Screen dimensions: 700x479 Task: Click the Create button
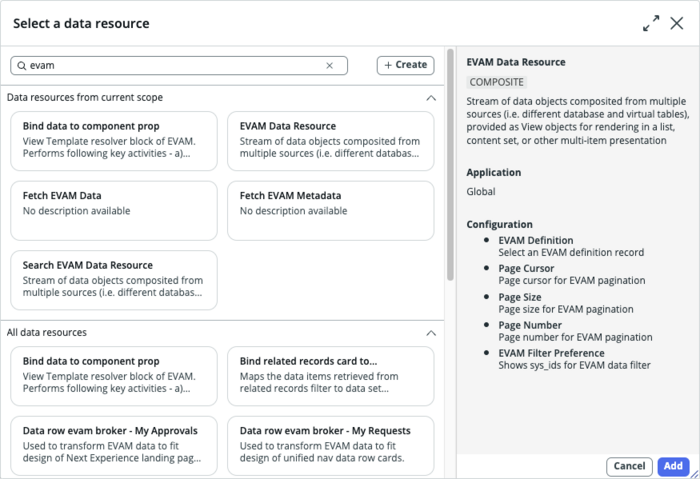(x=405, y=65)
